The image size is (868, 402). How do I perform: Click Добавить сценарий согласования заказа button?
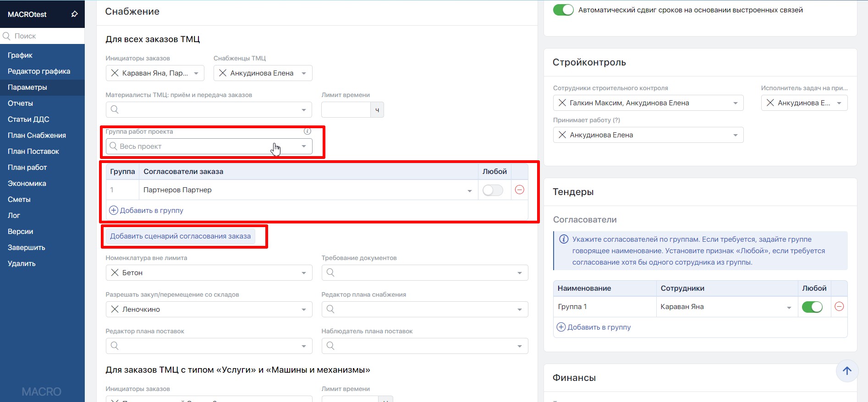click(x=180, y=236)
